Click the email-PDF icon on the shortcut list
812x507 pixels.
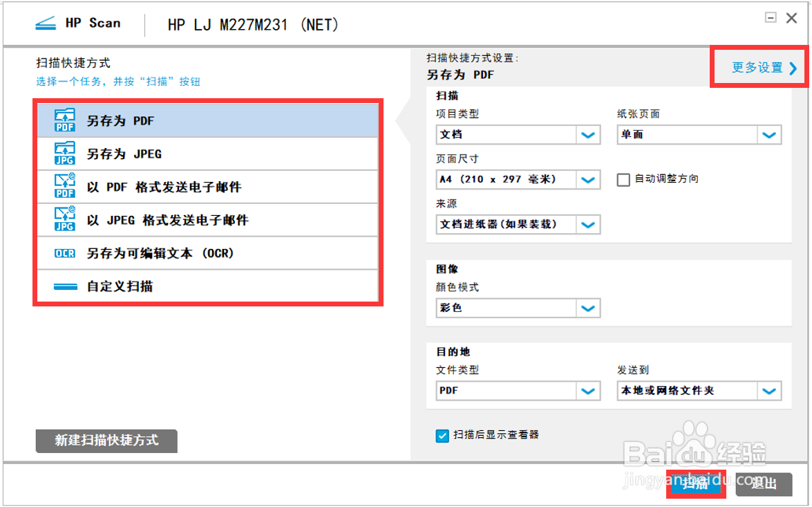(x=64, y=187)
